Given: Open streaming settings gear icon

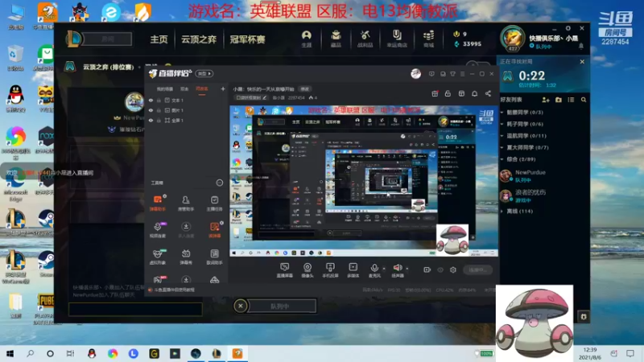Looking at the screenshot, I should click(x=453, y=269).
